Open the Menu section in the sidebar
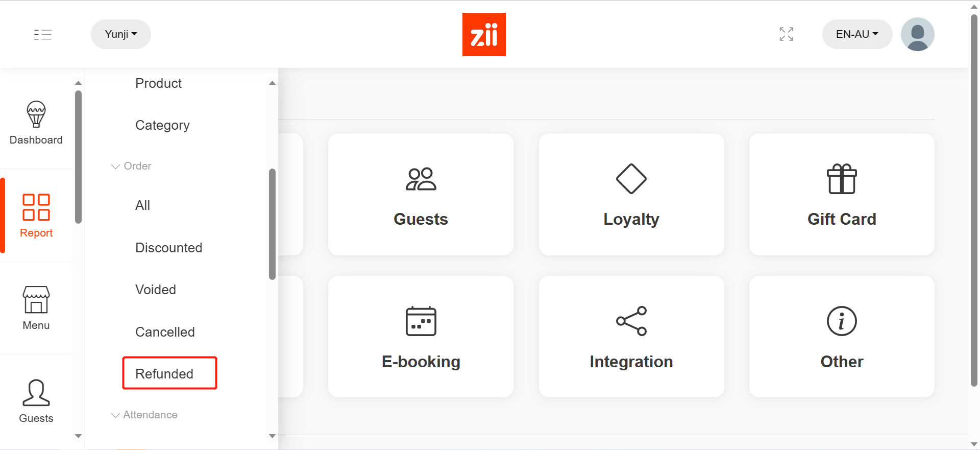Screen dimensions: 980x450 36,306
